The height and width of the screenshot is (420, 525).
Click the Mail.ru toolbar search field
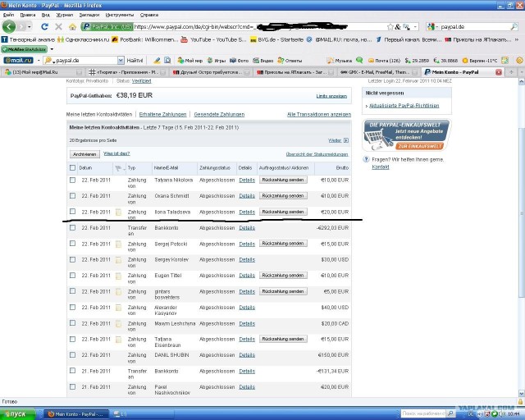click(x=84, y=60)
